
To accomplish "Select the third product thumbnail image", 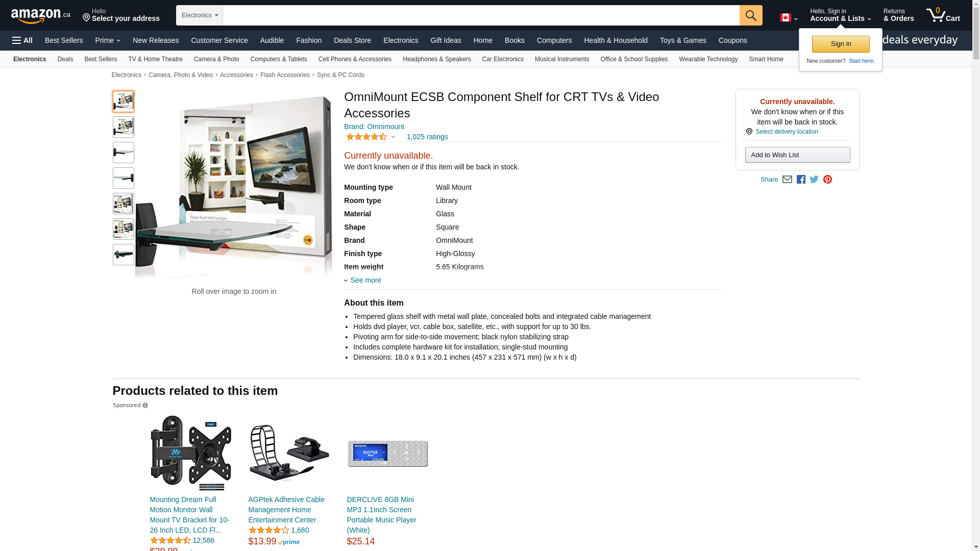I will [124, 153].
